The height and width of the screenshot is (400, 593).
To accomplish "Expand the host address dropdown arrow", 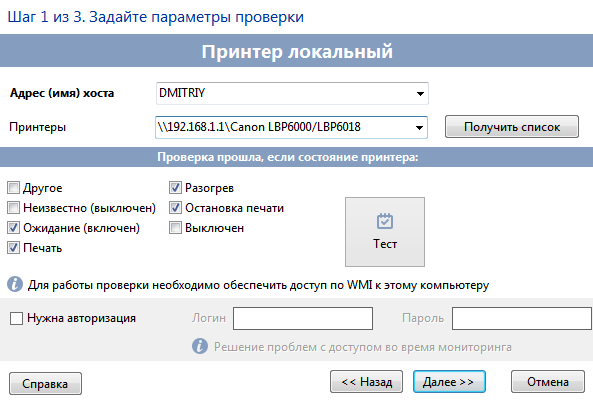I will (420, 93).
